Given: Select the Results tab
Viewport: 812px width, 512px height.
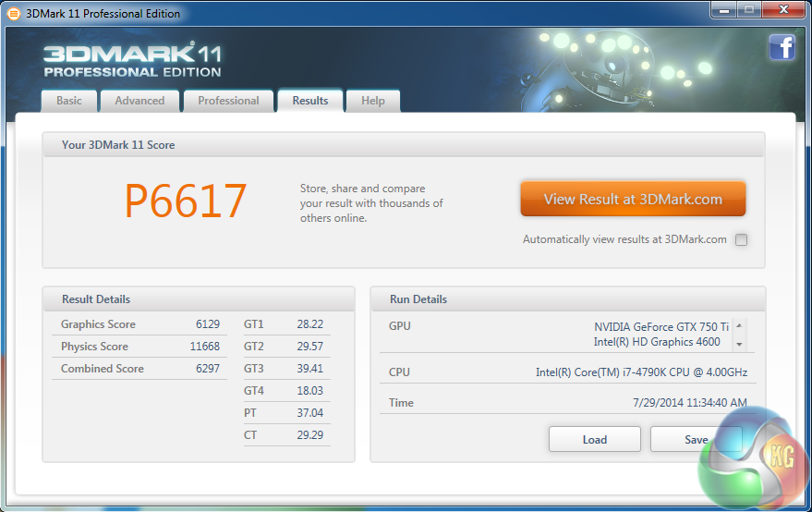Looking at the screenshot, I should 310,101.
